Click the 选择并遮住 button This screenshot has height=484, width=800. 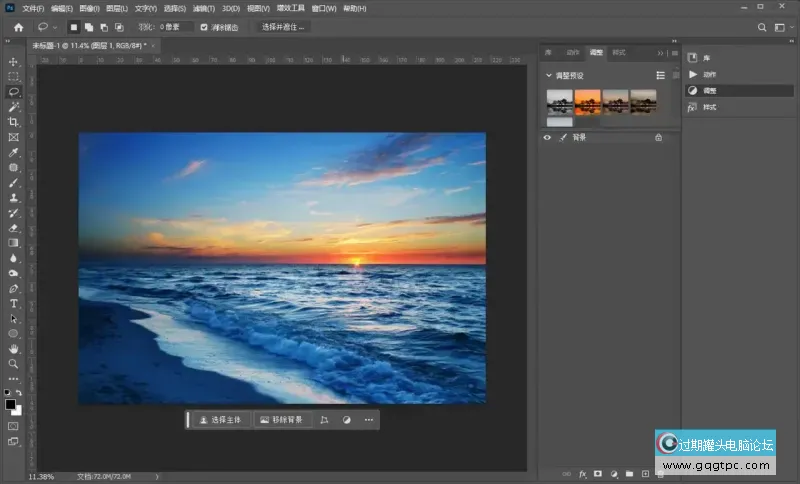point(283,27)
